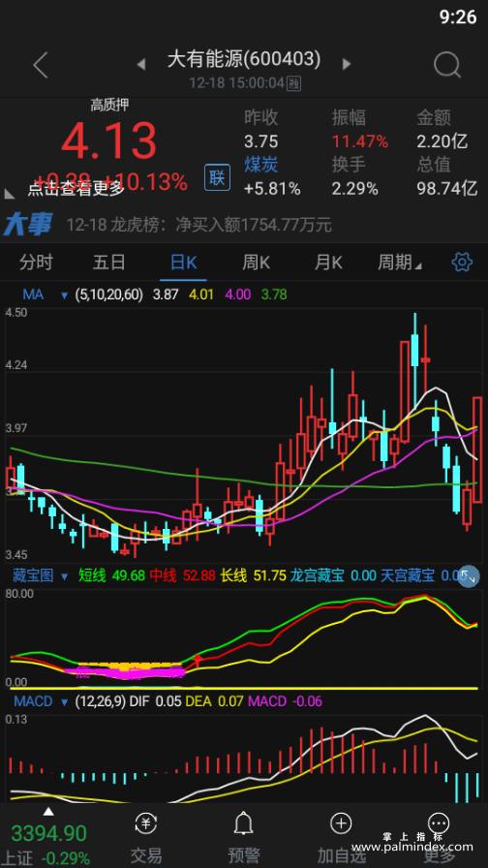Screen dimensions: 488x868
Task: Open the 龙虎榜 news line
Action: [199, 225]
